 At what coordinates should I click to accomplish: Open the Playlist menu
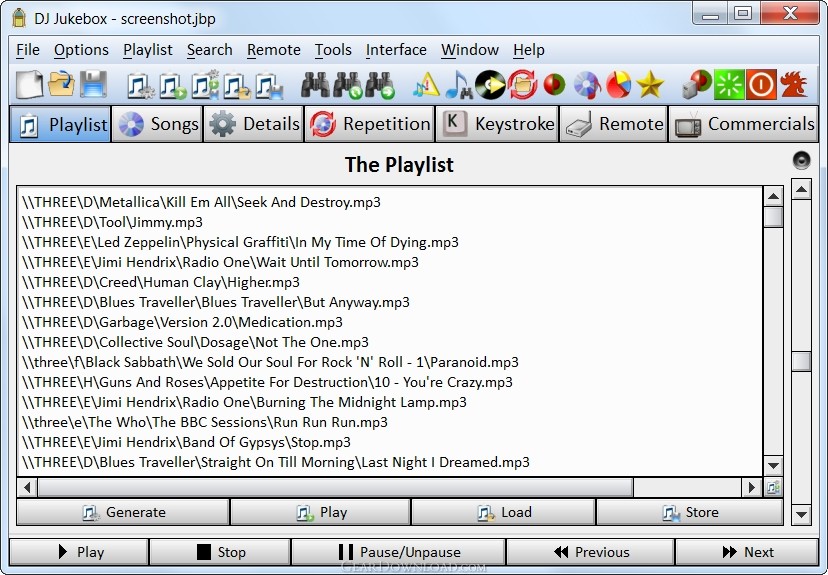tap(148, 50)
